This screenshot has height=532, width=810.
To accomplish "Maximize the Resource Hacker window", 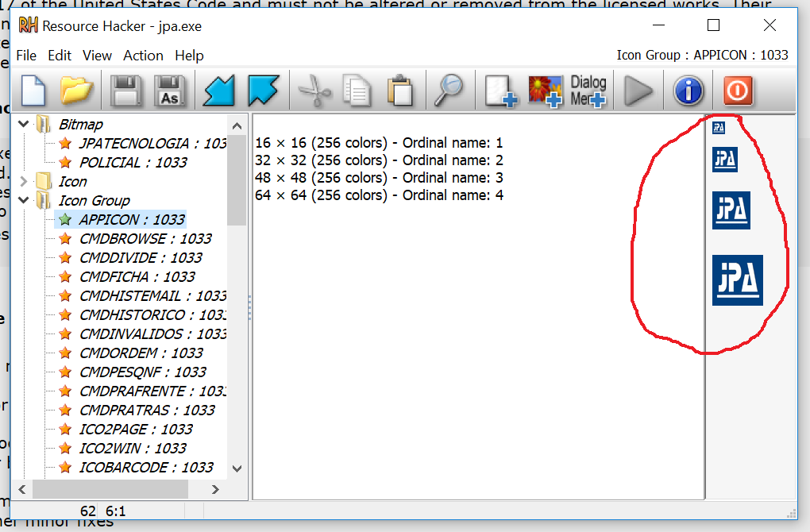I will tap(713, 25).
